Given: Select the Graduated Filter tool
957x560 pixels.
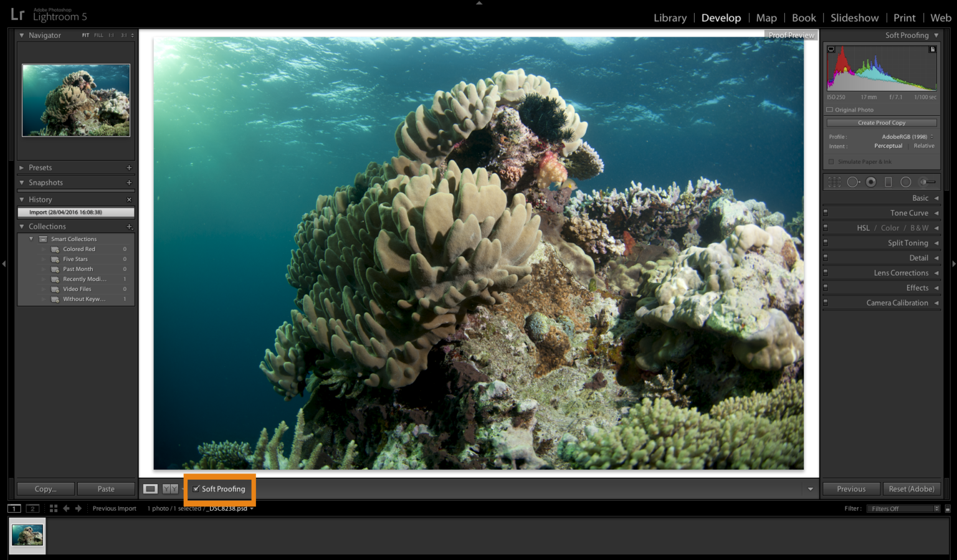Looking at the screenshot, I should click(888, 182).
